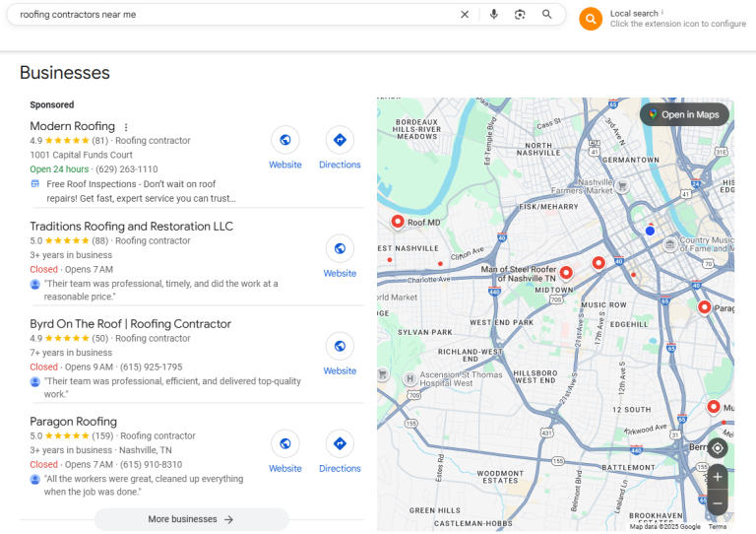Open Traditions Roofing website globe icon

point(340,248)
